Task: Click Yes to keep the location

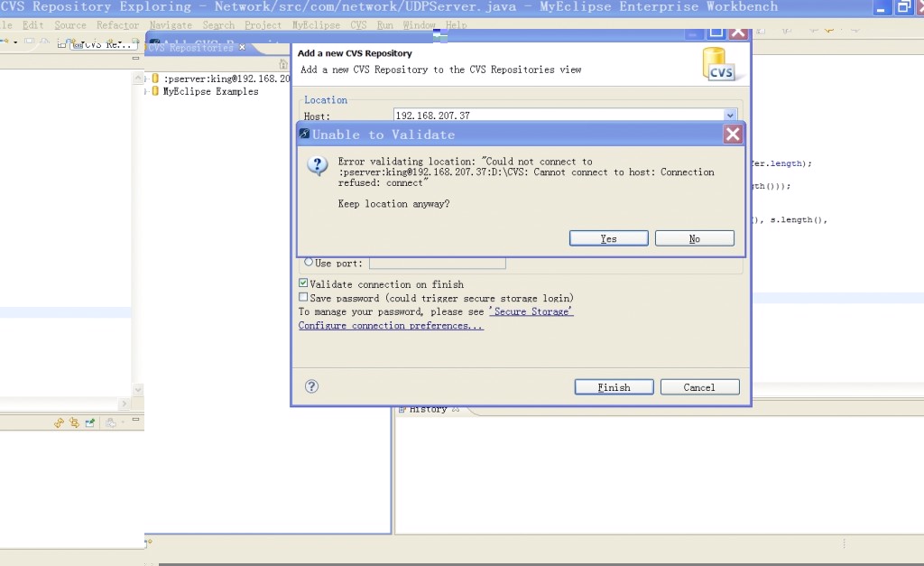Action: (x=609, y=238)
